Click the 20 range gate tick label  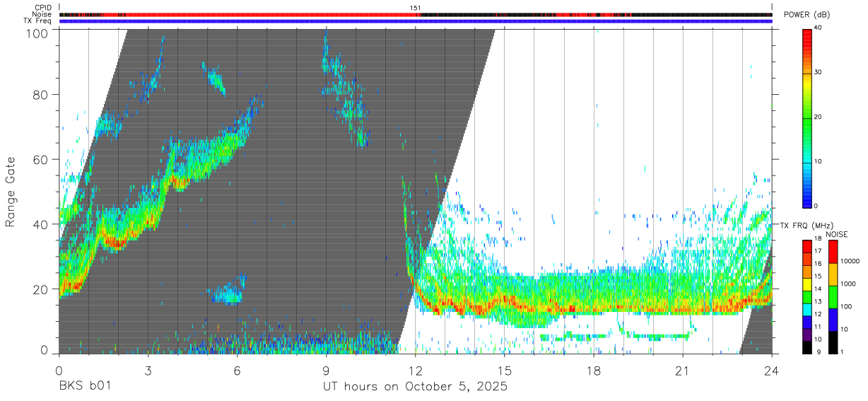click(x=40, y=289)
